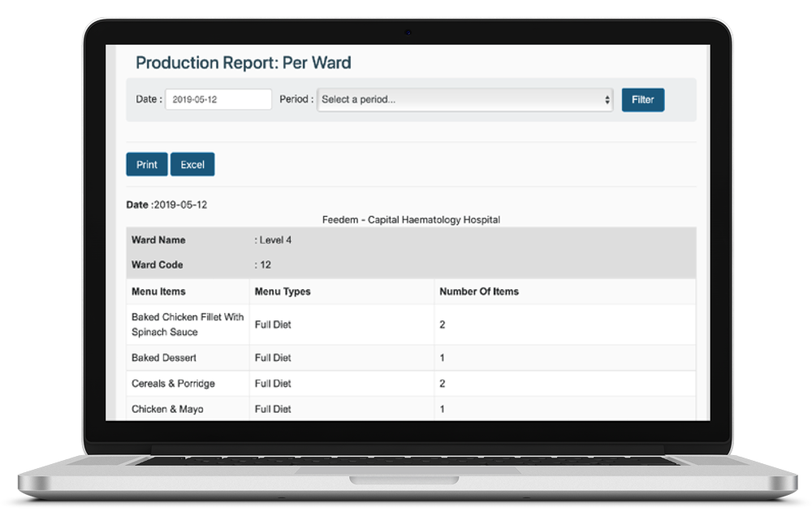This screenshot has width=812, height=525.
Task: Click the 'Menu Items' column header
Action: tap(158, 291)
